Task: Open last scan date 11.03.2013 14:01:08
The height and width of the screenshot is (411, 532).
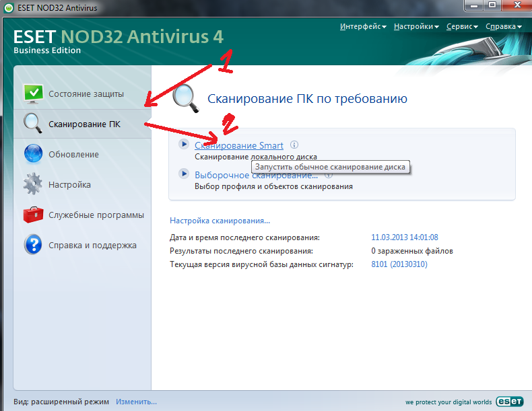Action: point(405,237)
